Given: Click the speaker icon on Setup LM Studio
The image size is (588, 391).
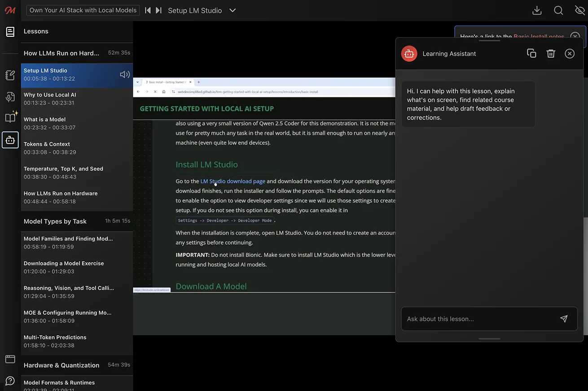Looking at the screenshot, I should [125, 75].
